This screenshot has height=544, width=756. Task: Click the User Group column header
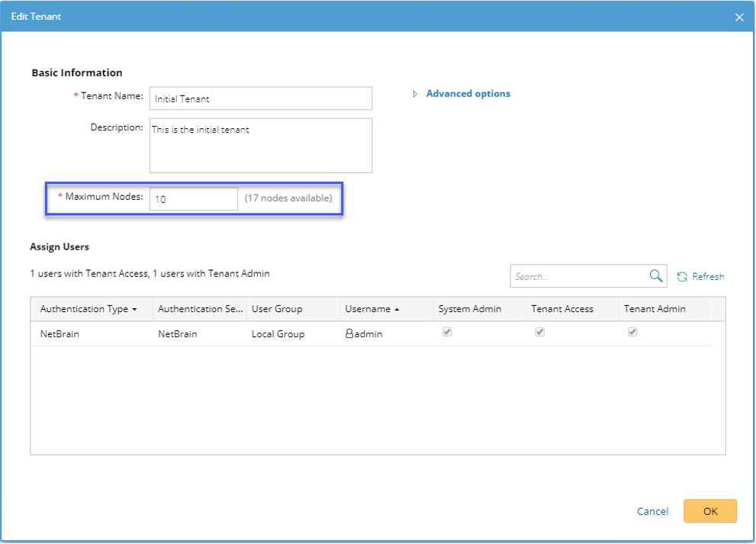277,309
